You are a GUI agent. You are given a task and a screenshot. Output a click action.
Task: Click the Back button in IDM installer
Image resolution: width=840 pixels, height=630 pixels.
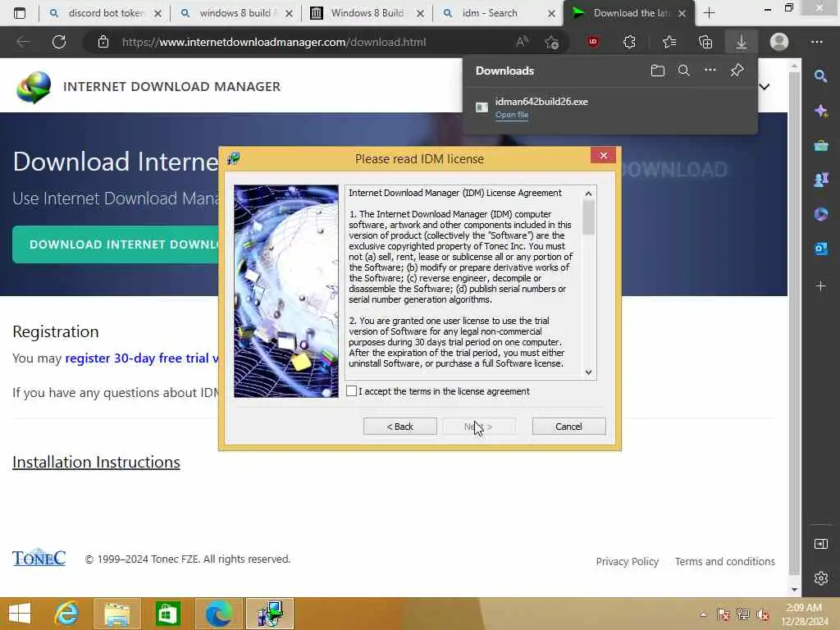[x=399, y=427]
